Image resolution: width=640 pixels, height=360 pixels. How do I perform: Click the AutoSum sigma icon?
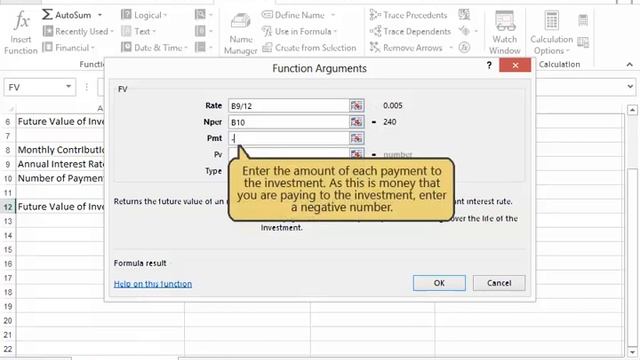(x=47, y=15)
